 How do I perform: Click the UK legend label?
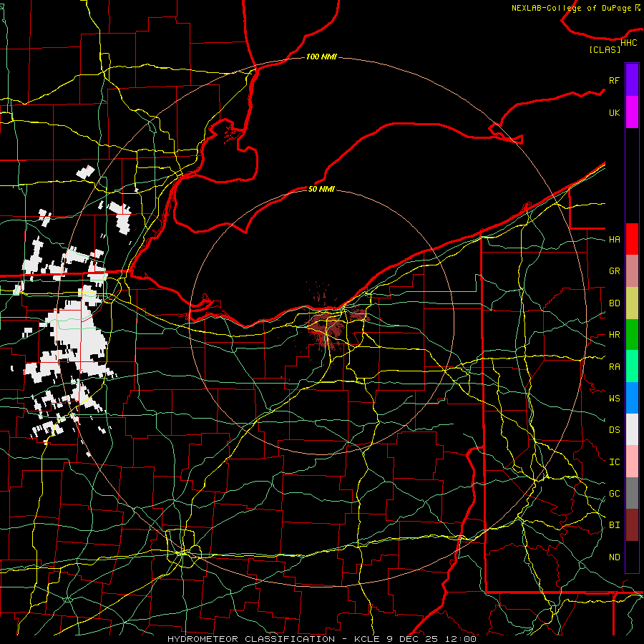pos(614,112)
